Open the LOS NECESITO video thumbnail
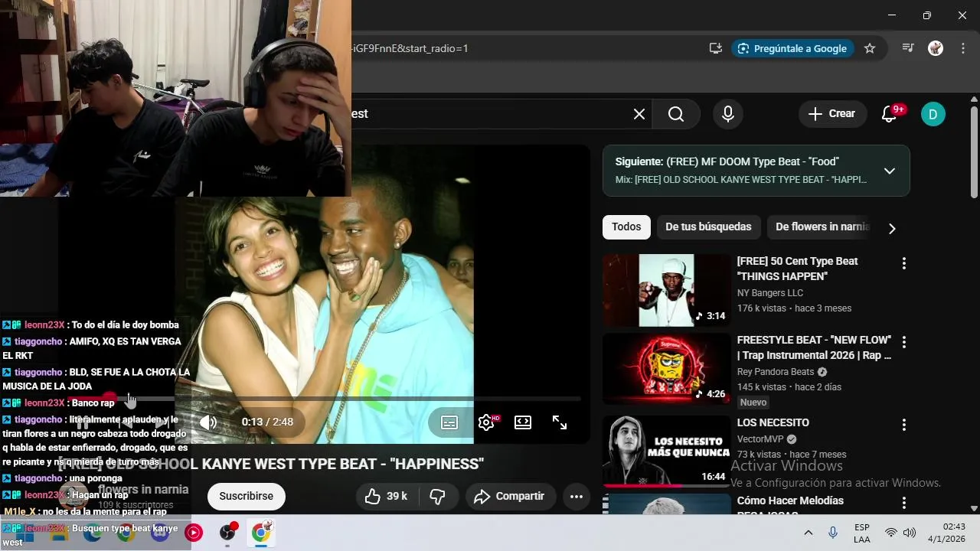980x551 pixels. [667, 451]
